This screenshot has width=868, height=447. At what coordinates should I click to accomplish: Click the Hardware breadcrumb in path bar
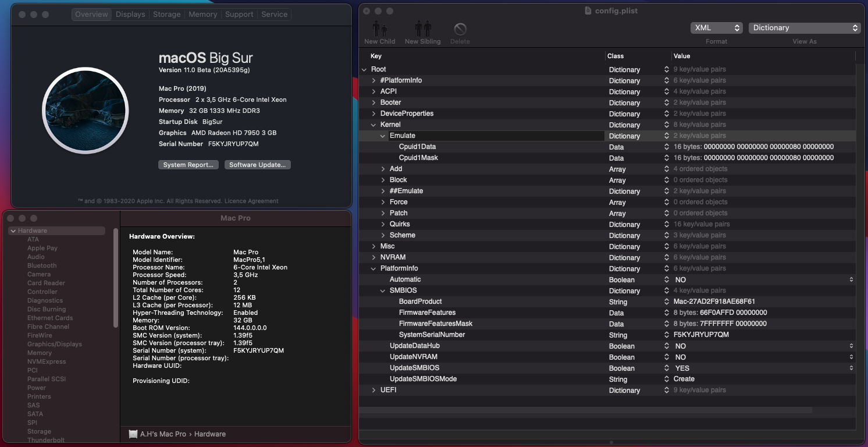click(209, 434)
